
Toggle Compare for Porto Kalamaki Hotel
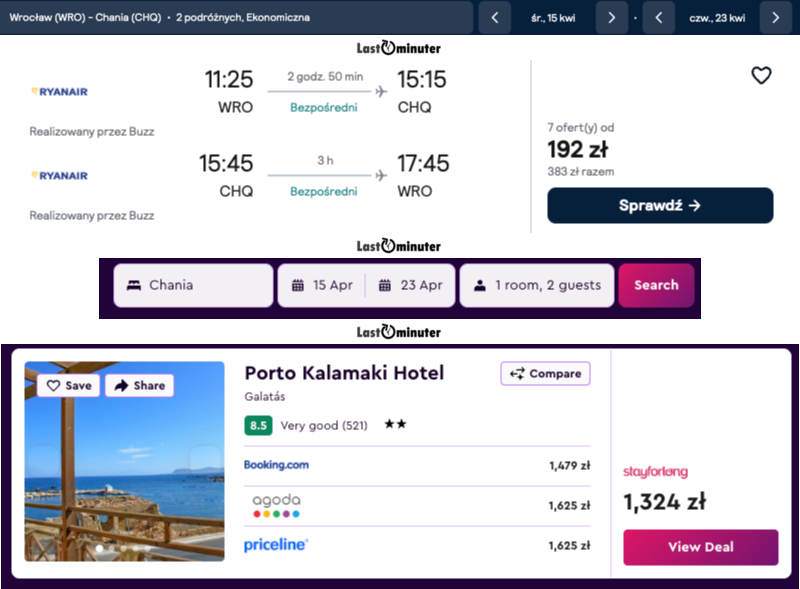coord(545,373)
